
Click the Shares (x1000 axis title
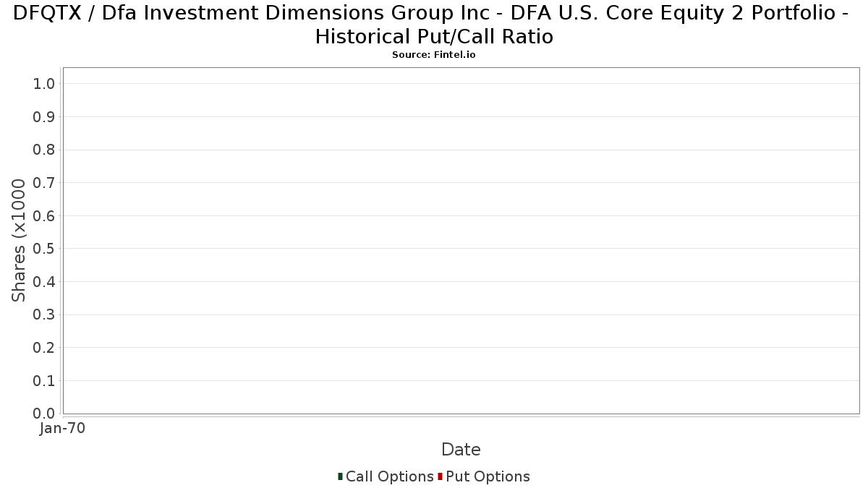[x=19, y=241]
